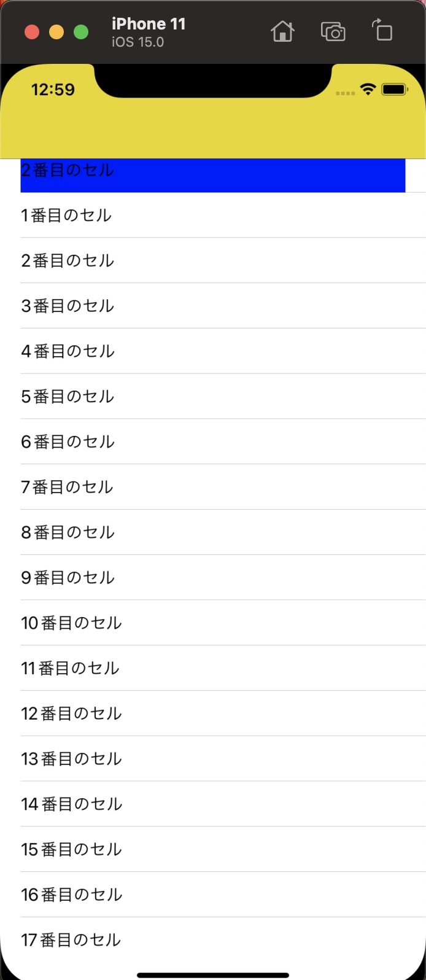Click the iPhone 11 iOS 15.0 title label

pos(149,30)
